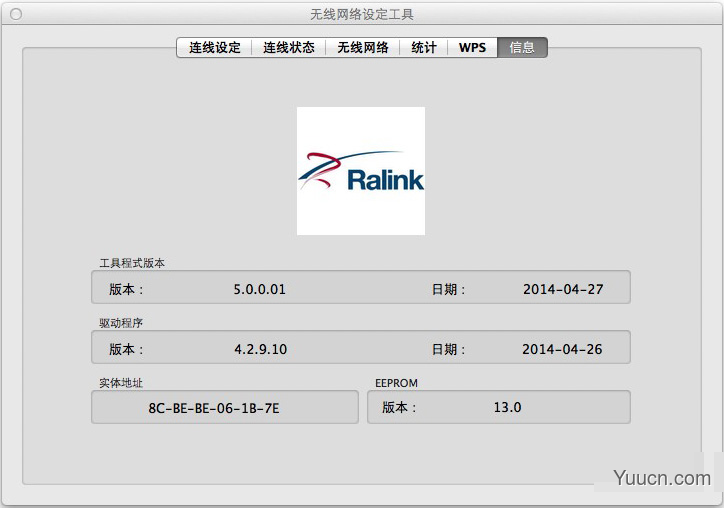Click driver version value 4.2.9.10

tap(260, 349)
